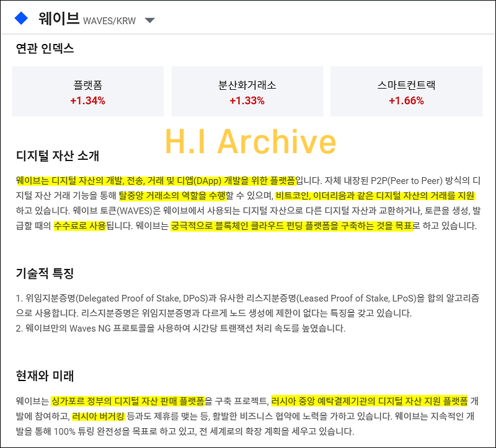
Task: Click highlighted text 비트코인, 이더리움과 같은 디지털 자산의 거래를 지원
Action: [x=375, y=196]
